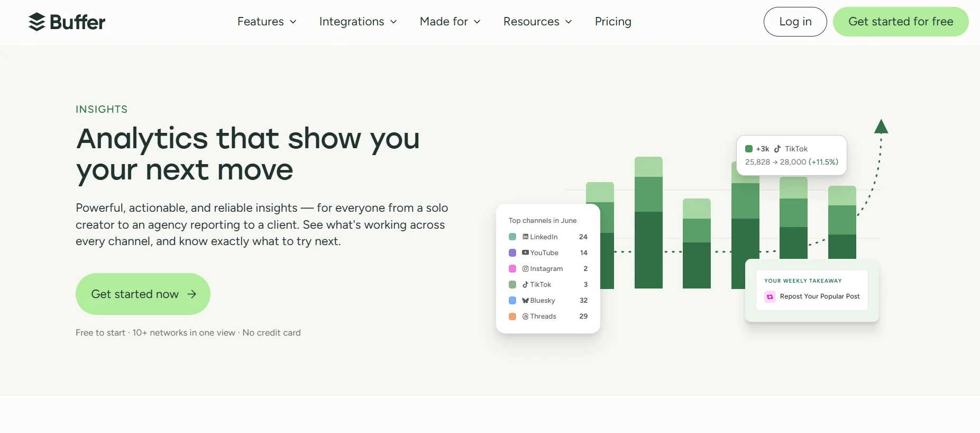Viewport: 980px width, 433px height.
Task: Click the LinkedIn icon in Top channels
Action: pyautogui.click(x=525, y=237)
